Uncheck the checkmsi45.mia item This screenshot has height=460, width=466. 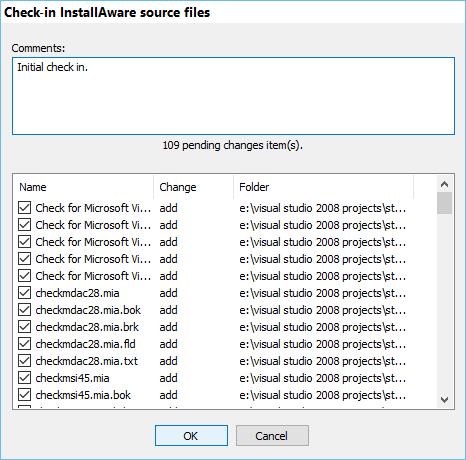coord(25,378)
